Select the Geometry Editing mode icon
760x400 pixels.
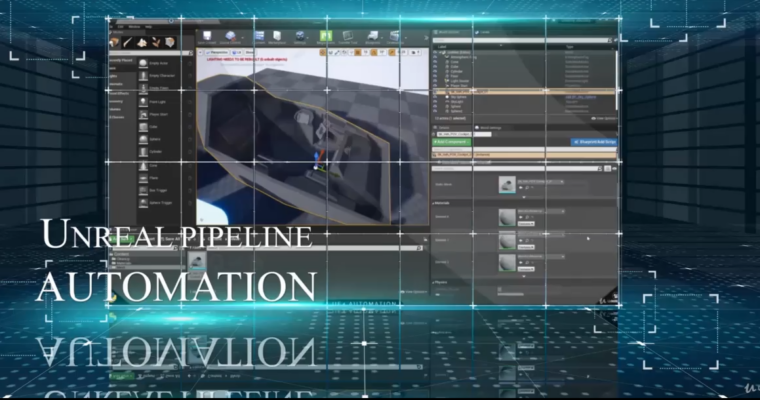170,43
